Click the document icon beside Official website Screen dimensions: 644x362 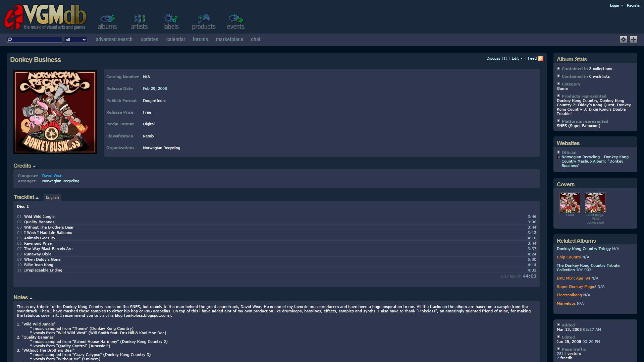[559, 157]
